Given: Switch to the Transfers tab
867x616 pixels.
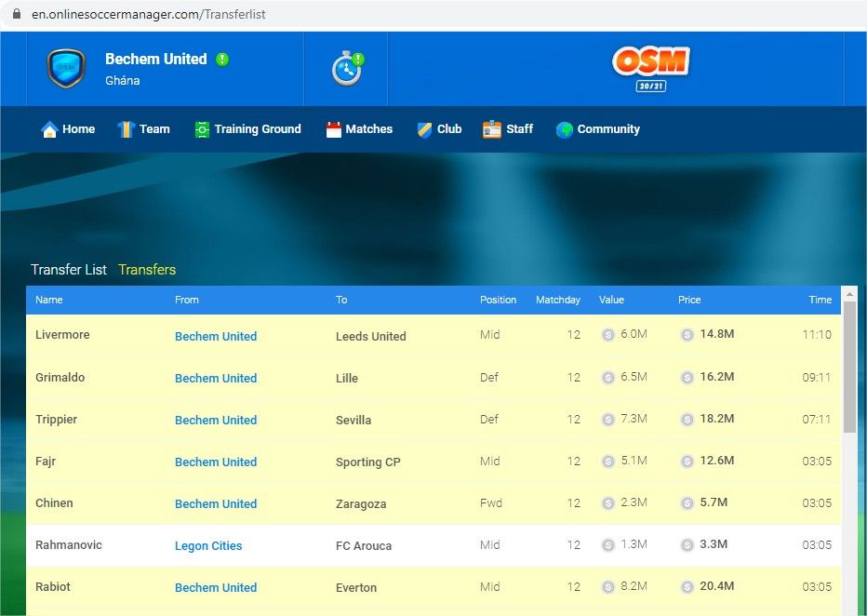Looking at the screenshot, I should point(147,269).
